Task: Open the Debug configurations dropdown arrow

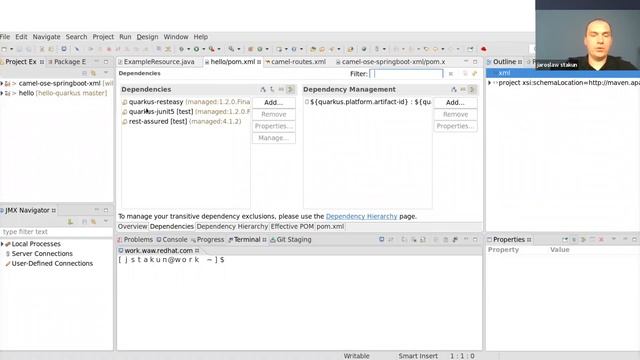Action: click(x=189, y=49)
